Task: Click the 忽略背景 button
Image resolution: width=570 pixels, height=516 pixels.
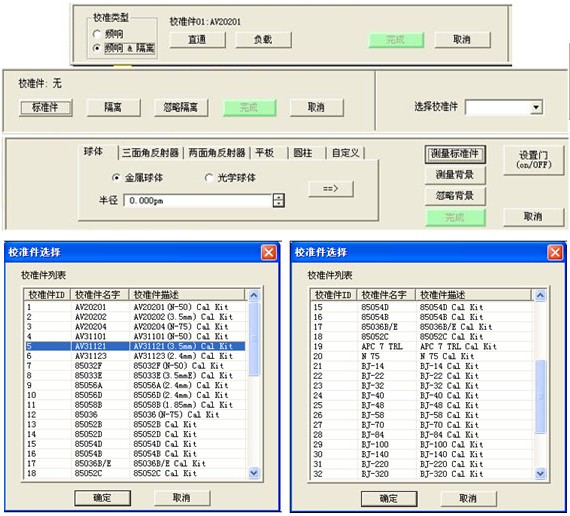Action: 455,196
